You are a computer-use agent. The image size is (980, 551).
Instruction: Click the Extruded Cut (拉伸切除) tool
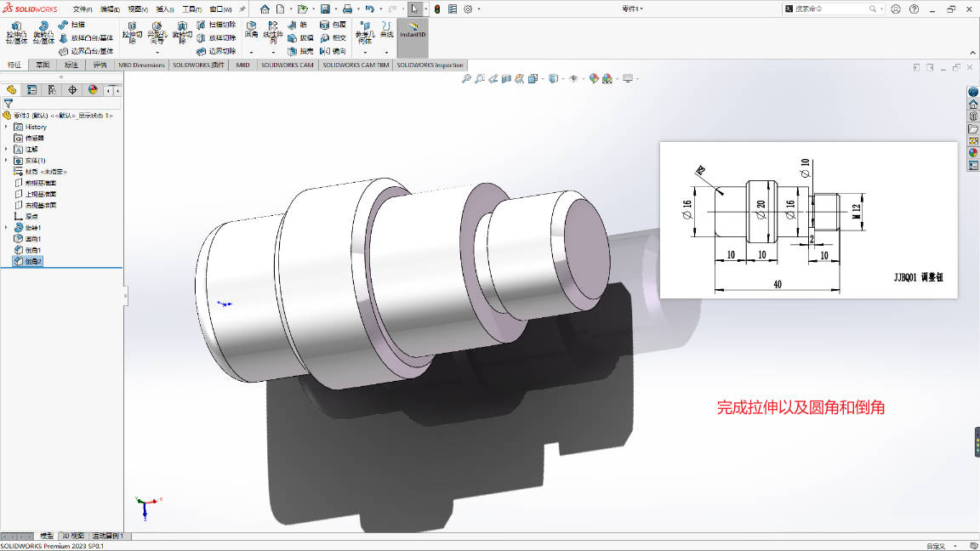132,32
